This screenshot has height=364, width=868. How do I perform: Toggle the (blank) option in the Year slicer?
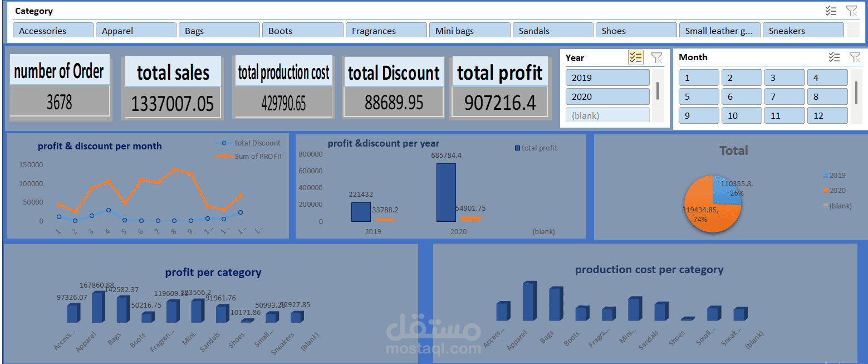coord(607,114)
